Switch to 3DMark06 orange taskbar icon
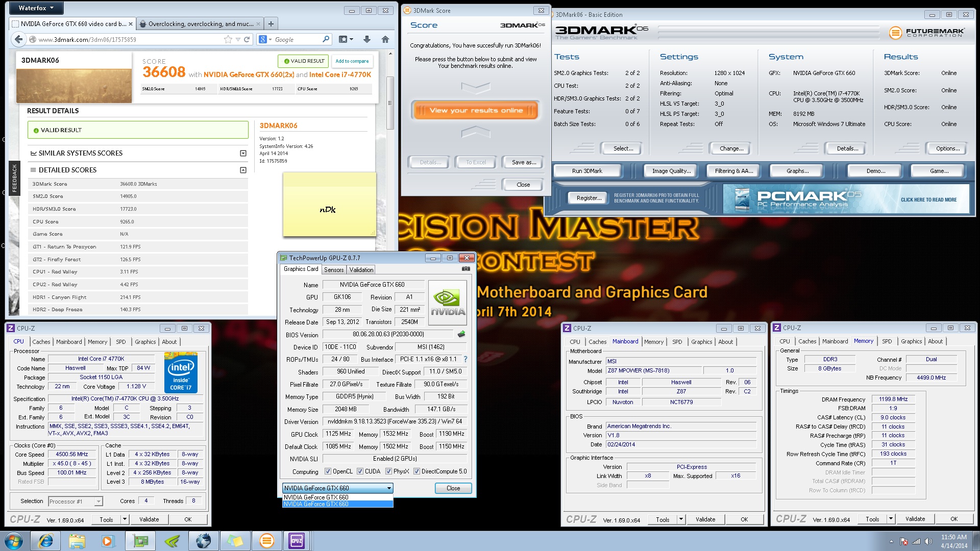980x551 pixels. point(266,540)
